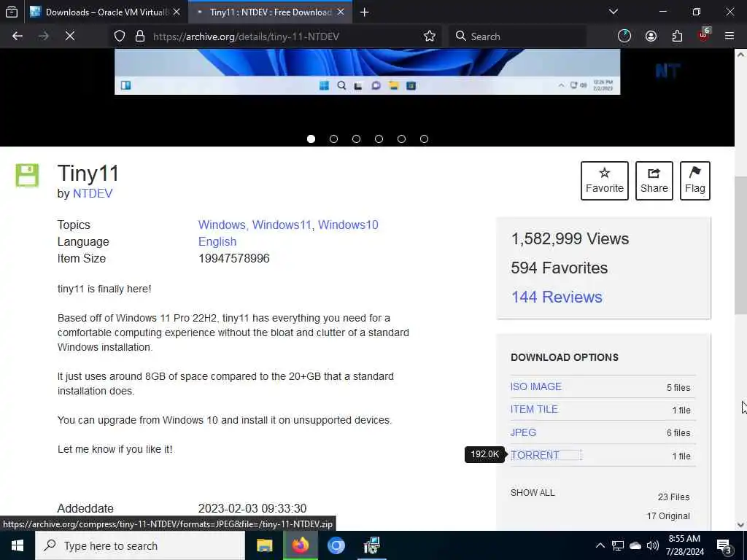Select the second carousel dot
The width and height of the screenshot is (747, 560).
[x=333, y=139]
